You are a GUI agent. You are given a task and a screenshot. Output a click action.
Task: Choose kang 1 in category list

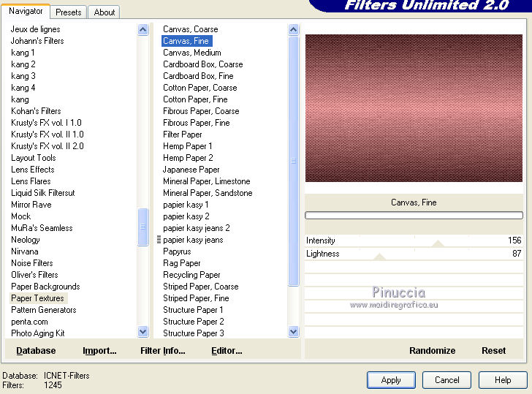click(23, 53)
